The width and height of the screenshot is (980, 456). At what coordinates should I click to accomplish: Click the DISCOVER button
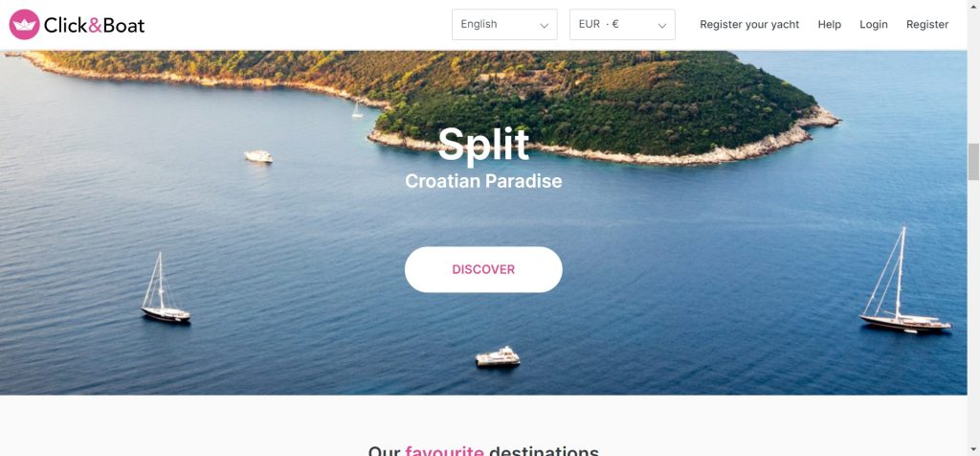coord(483,269)
